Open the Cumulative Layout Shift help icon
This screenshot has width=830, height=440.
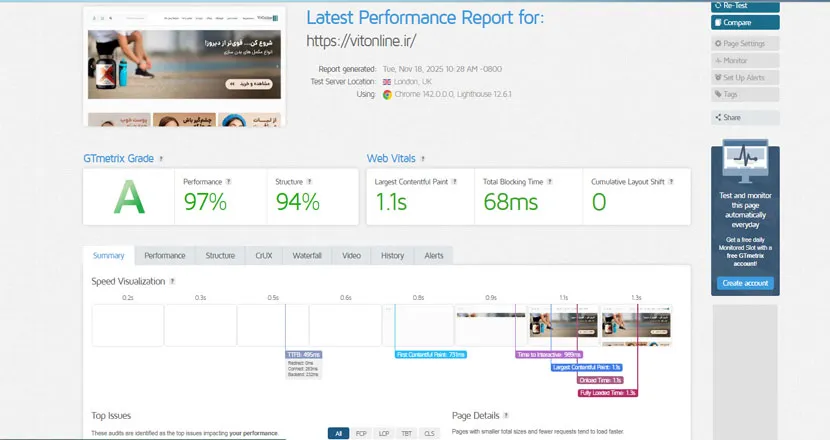[673, 182]
